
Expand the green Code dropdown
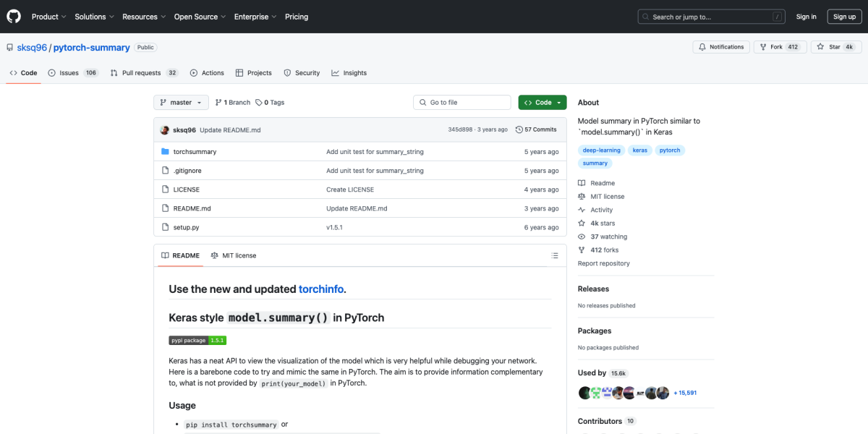[542, 102]
